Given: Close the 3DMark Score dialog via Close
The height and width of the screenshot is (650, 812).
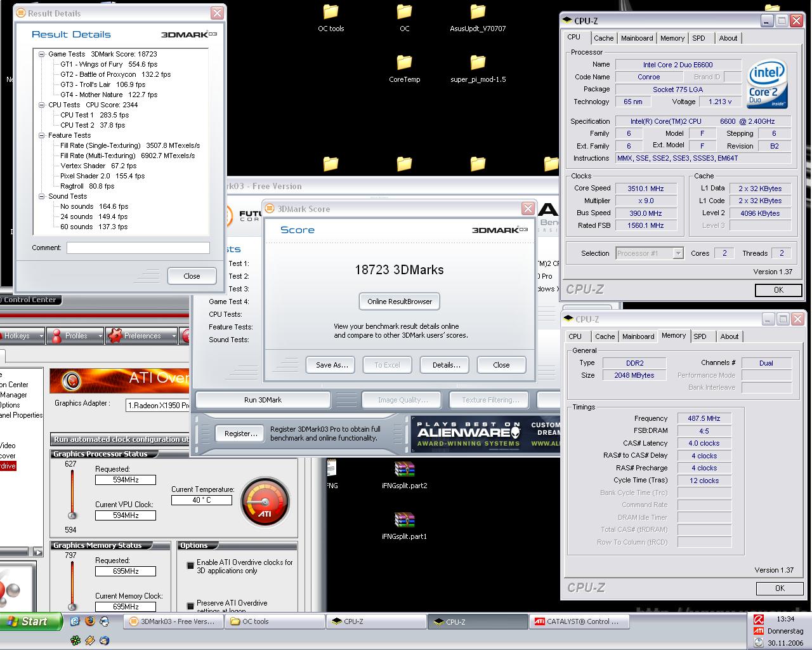Looking at the screenshot, I should (501, 365).
